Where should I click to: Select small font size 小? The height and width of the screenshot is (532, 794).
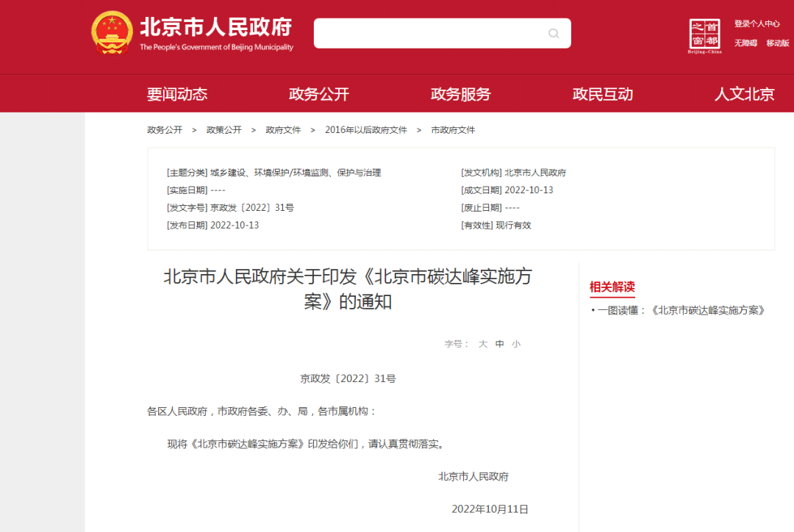click(516, 344)
